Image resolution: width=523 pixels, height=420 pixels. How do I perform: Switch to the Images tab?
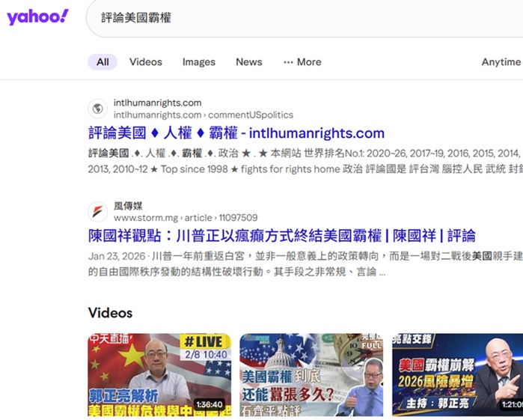click(198, 62)
